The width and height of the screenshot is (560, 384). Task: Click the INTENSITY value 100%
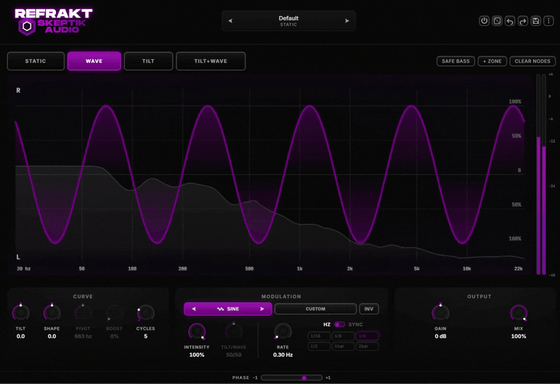(x=197, y=355)
